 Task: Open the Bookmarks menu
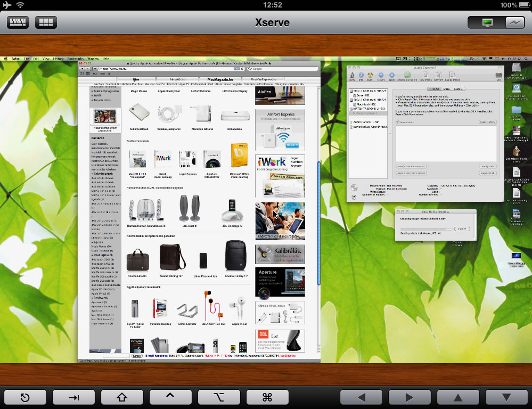(x=75, y=59)
